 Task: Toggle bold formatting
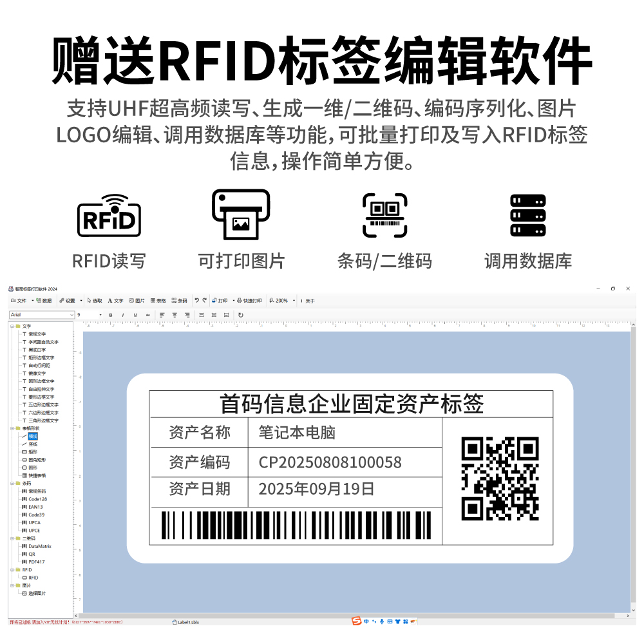click(111, 315)
